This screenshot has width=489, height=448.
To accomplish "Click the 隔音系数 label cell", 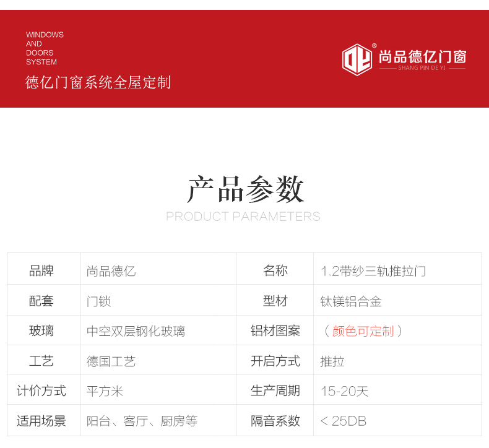I will (x=275, y=421).
